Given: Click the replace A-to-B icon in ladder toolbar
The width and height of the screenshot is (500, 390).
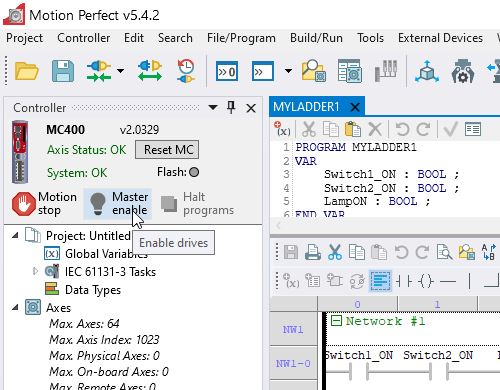Looking at the screenshot, I should click(488, 252).
